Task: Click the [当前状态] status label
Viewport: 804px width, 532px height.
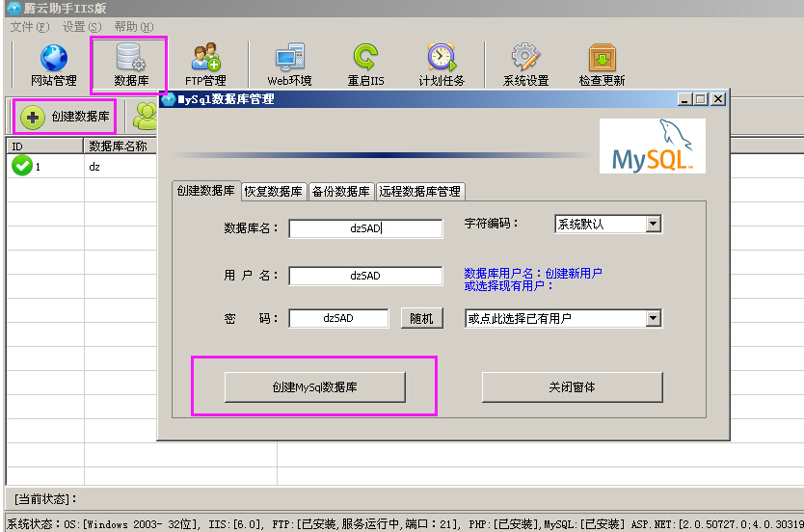Action: 45,498
